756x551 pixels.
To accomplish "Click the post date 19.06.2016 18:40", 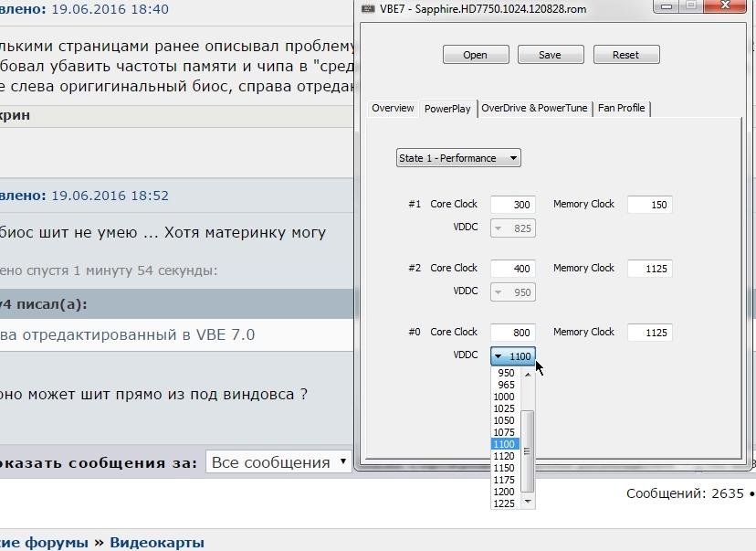I will (110, 9).
